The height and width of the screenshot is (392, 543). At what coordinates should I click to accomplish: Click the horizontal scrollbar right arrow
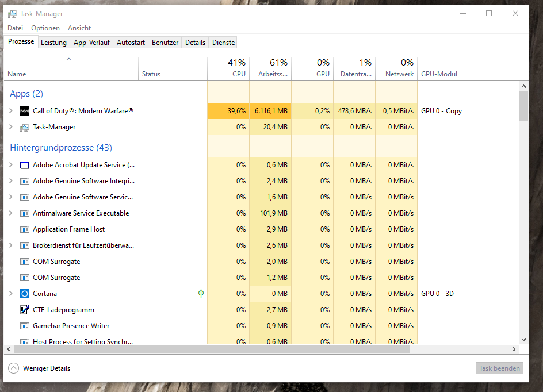(514, 349)
